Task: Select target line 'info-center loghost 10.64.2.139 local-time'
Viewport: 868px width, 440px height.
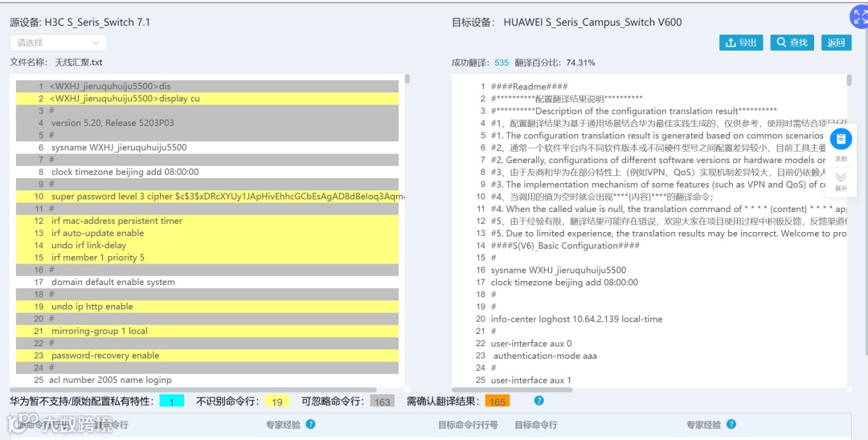Action: (576, 319)
